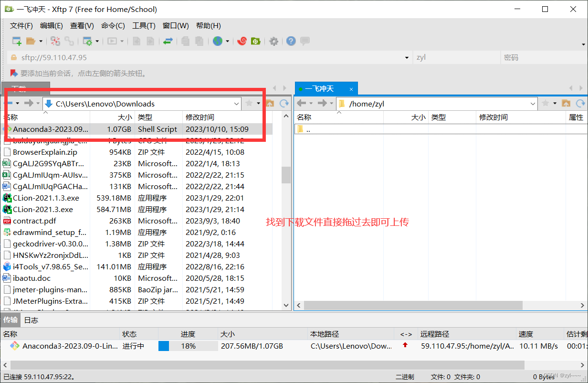Expand the local path C:\Users\Lenovo\Downloads dropdown
588x383 pixels.
coord(237,104)
